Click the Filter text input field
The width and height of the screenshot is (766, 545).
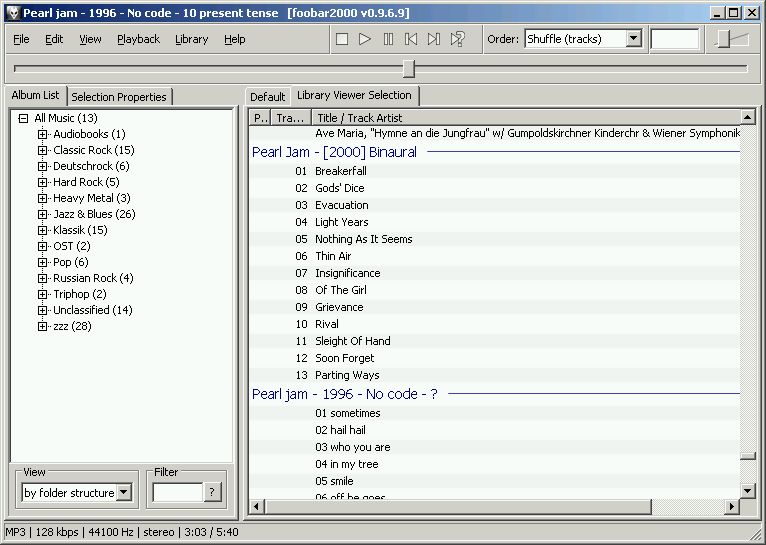pyautogui.click(x=177, y=492)
